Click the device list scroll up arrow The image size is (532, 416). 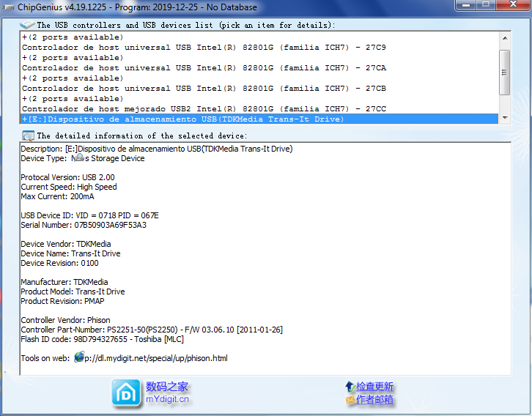point(505,38)
